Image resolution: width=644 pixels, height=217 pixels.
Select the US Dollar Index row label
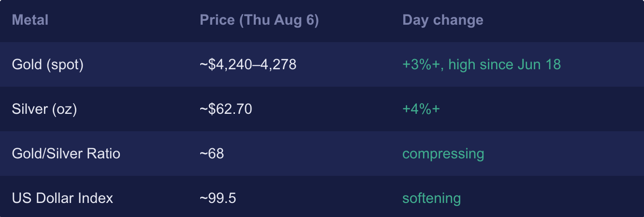point(62,198)
